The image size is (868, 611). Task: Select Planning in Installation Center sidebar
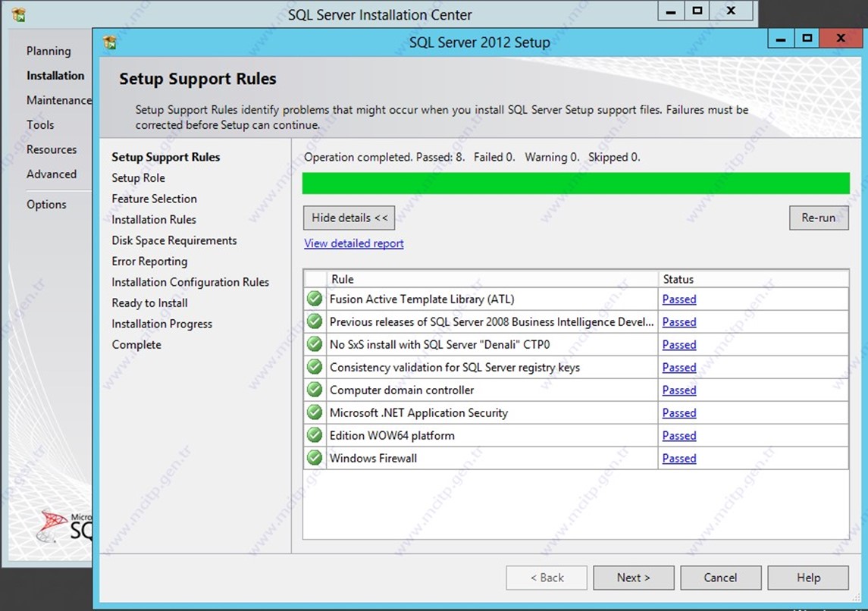coord(49,51)
